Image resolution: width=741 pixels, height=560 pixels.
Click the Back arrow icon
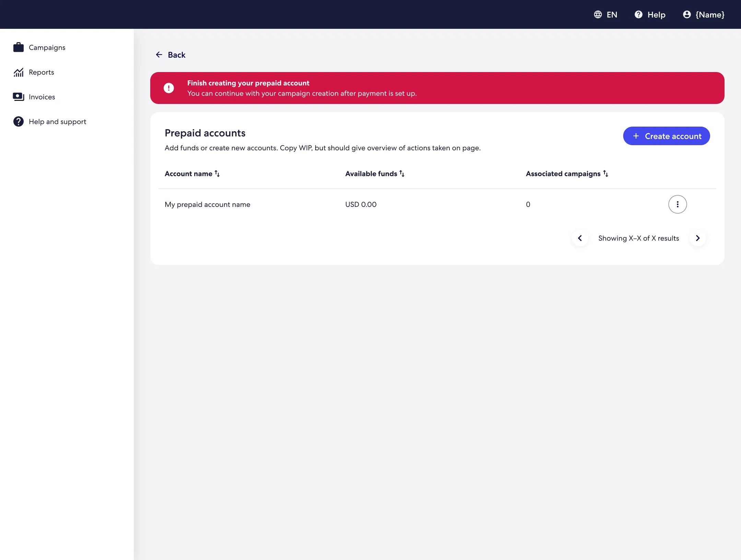pos(159,55)
